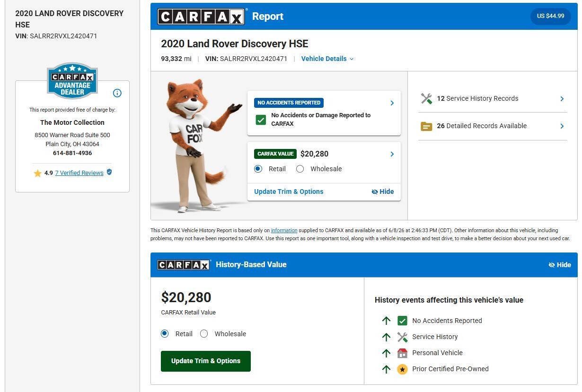Click the verified shield icon next to reviews
This screenshot has height=392, width=582.
click(x=109, y=172)
